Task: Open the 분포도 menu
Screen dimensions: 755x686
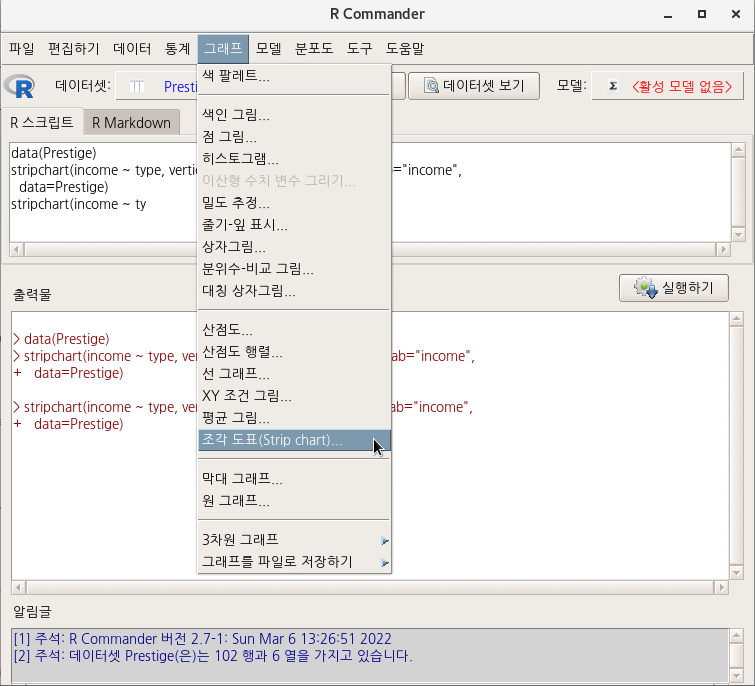Action: pos(314,49)
